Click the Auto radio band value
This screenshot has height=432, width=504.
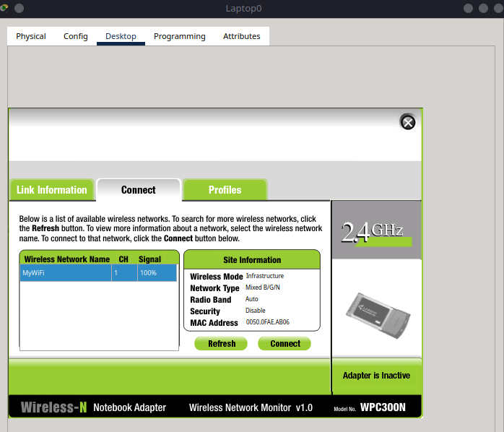(x=252, y=299)
